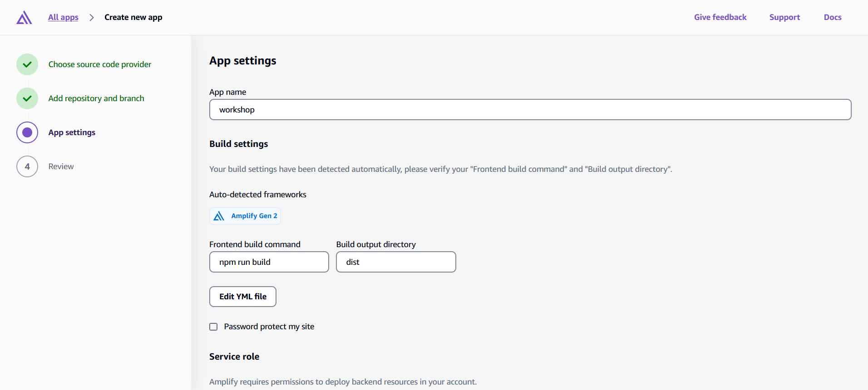Open the All apps breadcrumb link
868x390 pixels.
[63, 17]
